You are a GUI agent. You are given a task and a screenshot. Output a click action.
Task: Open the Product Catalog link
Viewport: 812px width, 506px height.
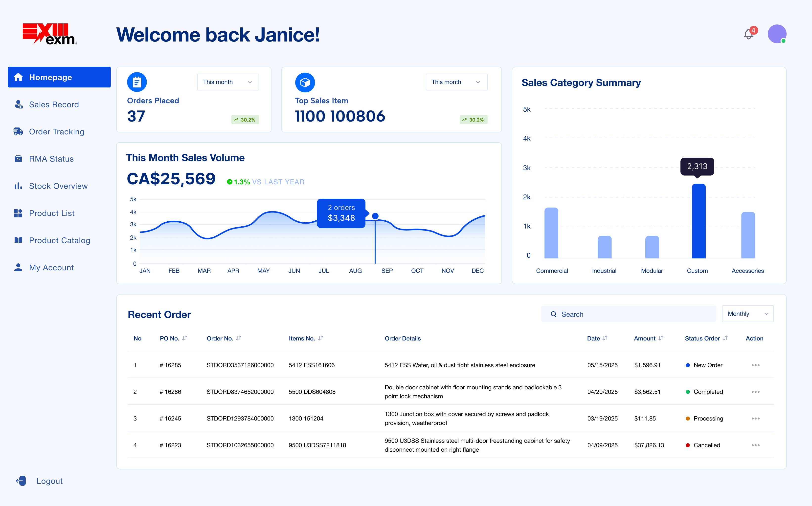click(59, 240)
